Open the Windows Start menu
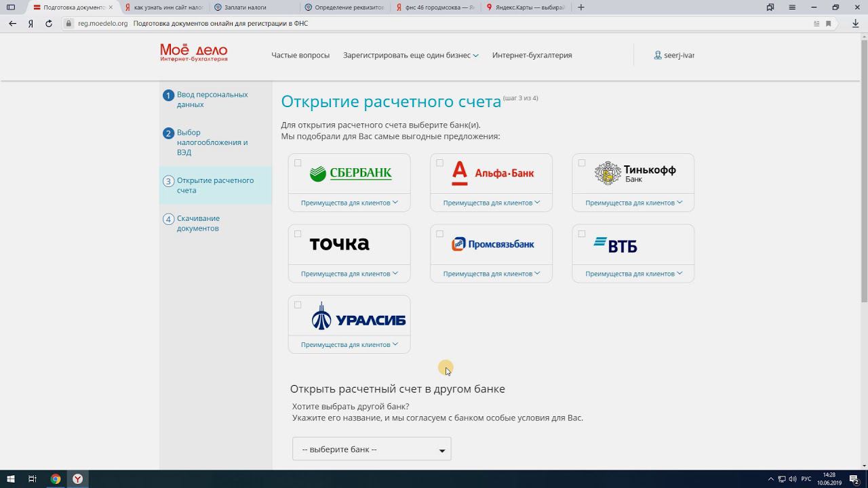Image resolution: width=868 pixels, height=488 pixels. pos(11,479)
